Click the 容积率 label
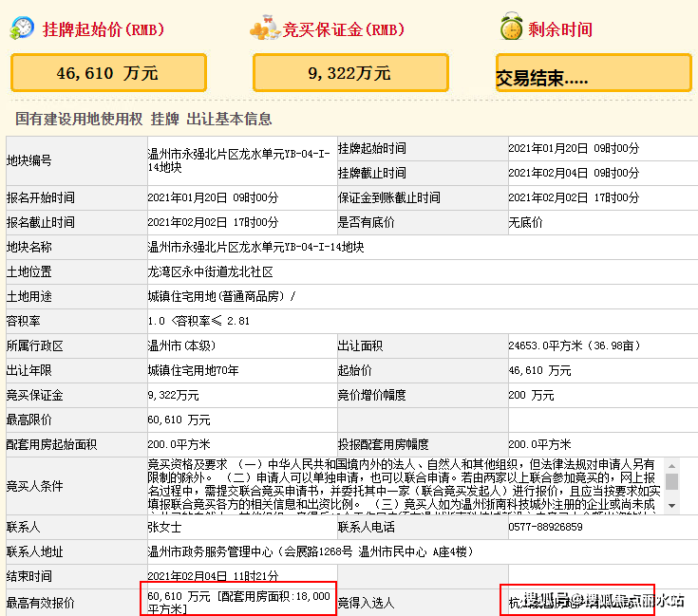698x616 pixels. pos(23,321)
